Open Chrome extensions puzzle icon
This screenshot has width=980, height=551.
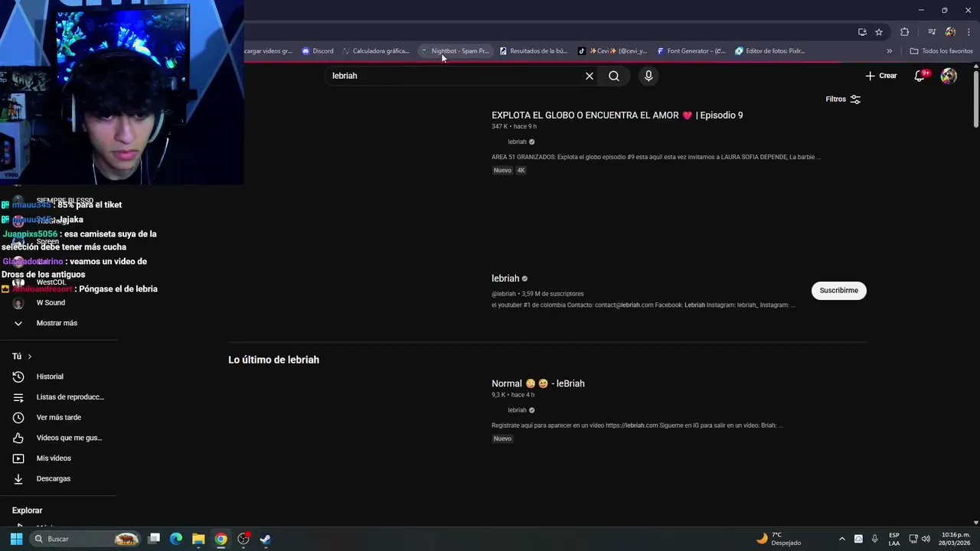[x=905, y=32]
